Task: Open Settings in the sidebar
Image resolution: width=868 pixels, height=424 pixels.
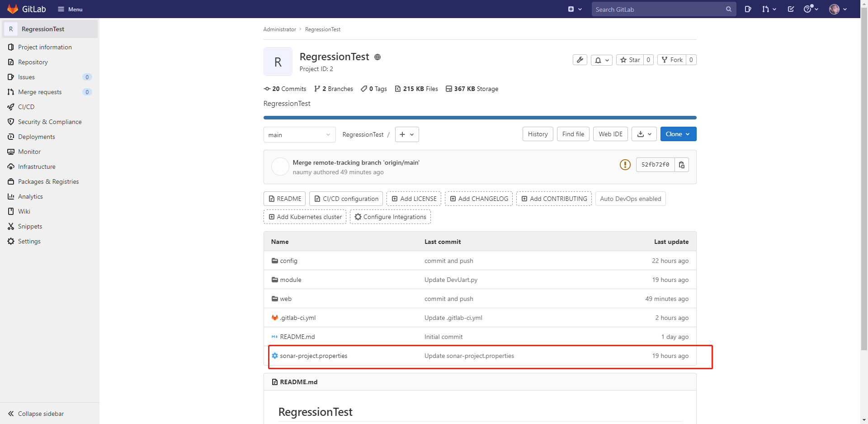Action: pyautogui.click(x=29, y=241)
